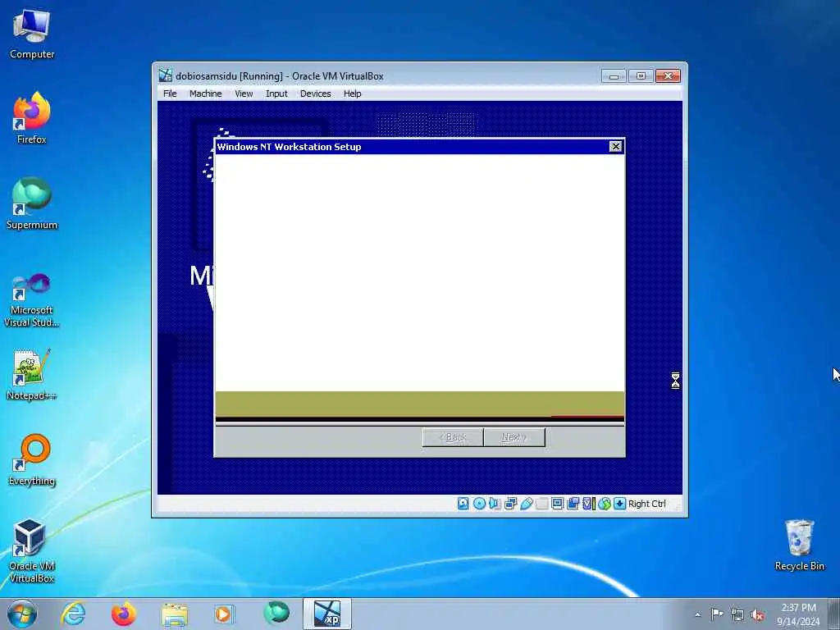This screenshot has width=840, height=630.
Task: Select the Recycle Bin desktop icon
Action: pos(799,546)
